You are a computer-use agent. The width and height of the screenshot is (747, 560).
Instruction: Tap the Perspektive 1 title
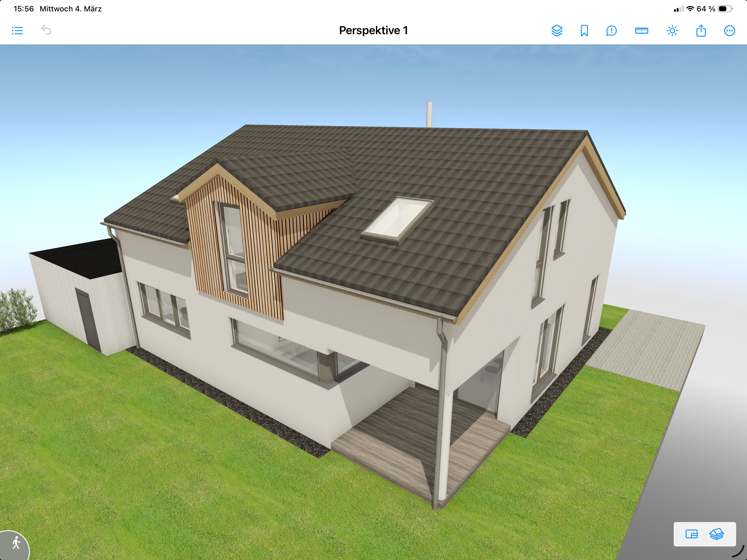[373, 30]
